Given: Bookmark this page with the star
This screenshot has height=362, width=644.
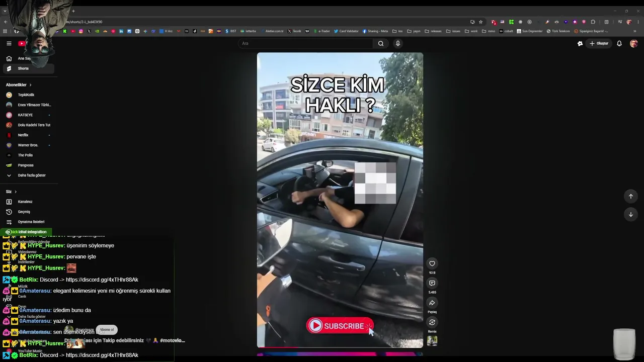Looking at the screenshot, I should click(481, 22).
